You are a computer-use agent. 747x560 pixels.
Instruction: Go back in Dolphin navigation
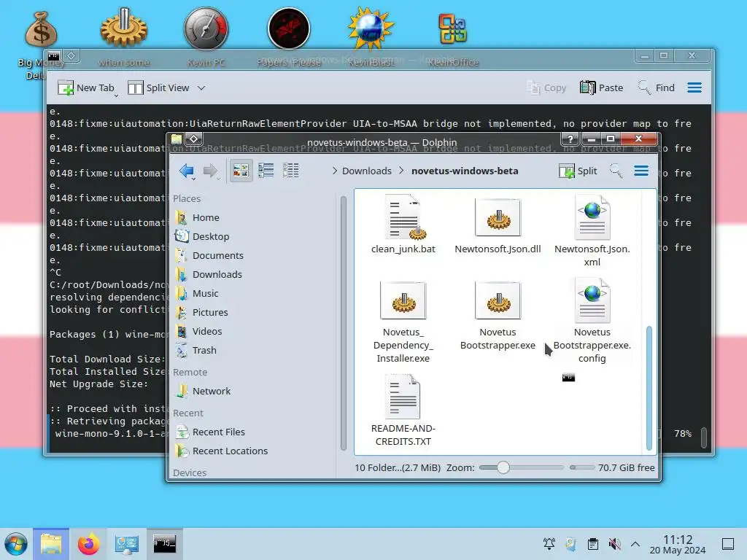[x=186, y=171]
